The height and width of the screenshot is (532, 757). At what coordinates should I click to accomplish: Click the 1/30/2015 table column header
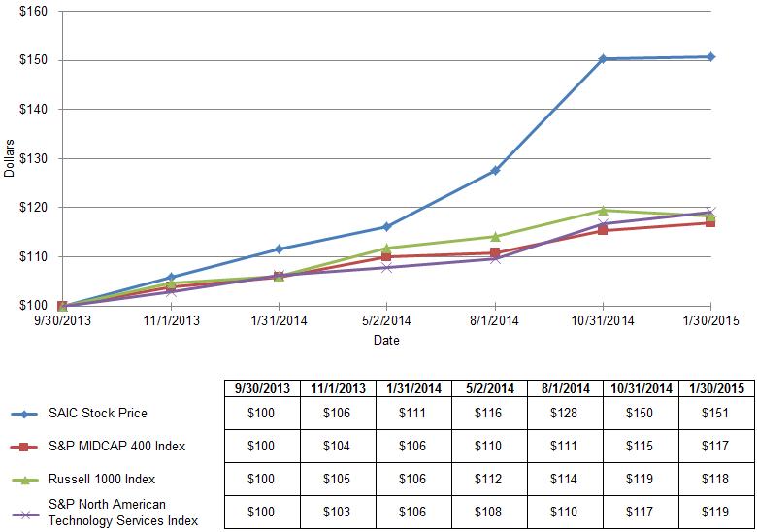tap(715, 388)
